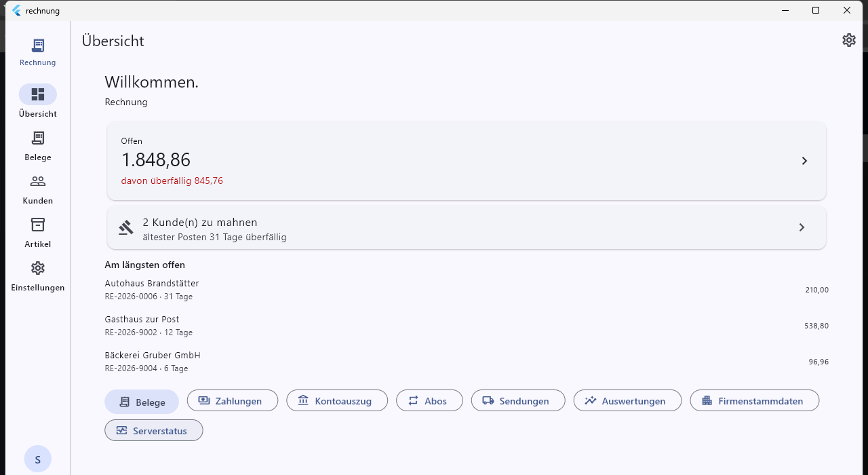Click the amount 96,96

(x=818, y=362)
